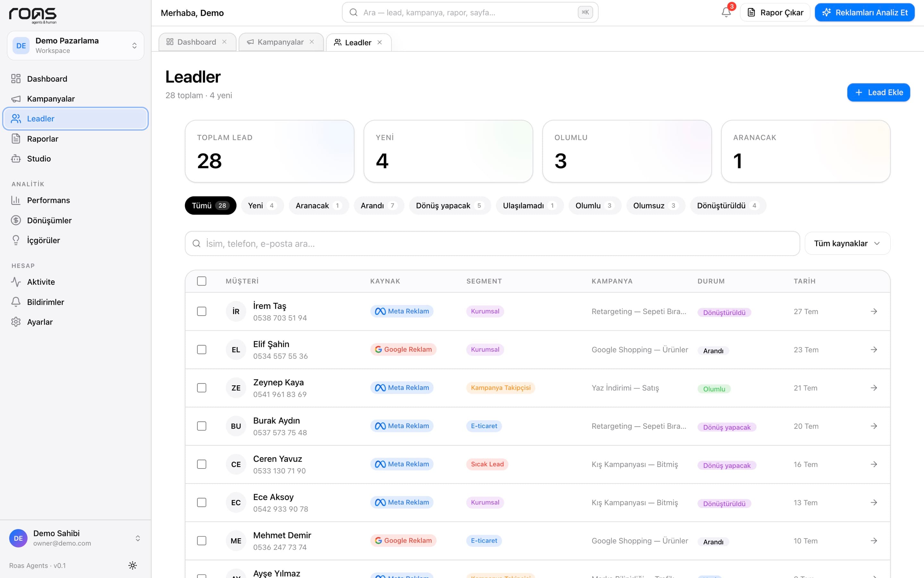Click the Dashboard sidebar grid icon
This screenshot has width=924, height=578.
16,79
